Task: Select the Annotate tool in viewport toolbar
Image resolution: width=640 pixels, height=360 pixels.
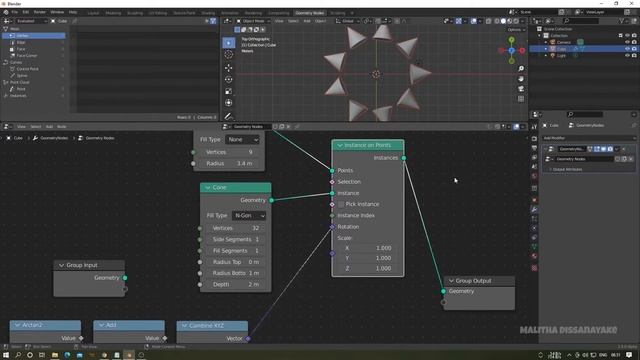Action: click(x=229, y=116)
